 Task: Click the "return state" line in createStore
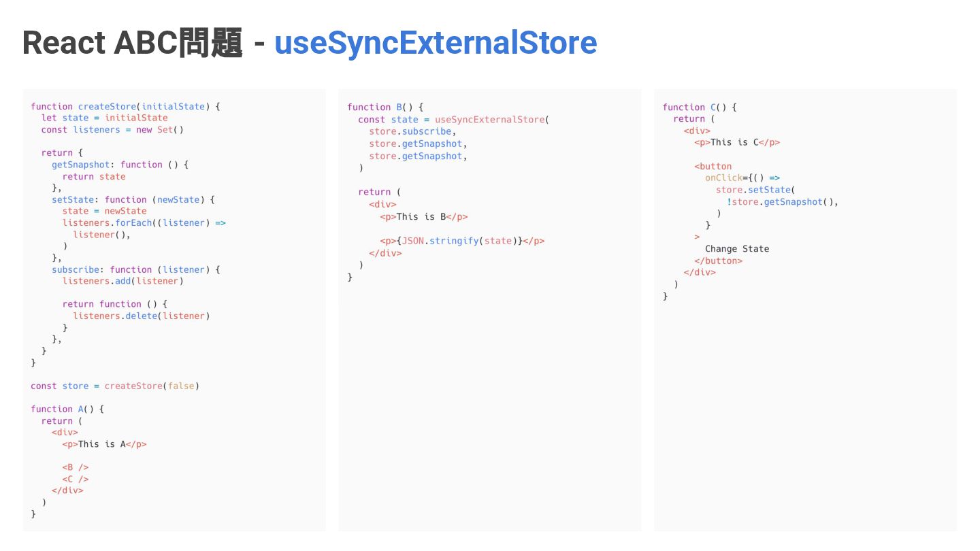(x=94, y=176)
